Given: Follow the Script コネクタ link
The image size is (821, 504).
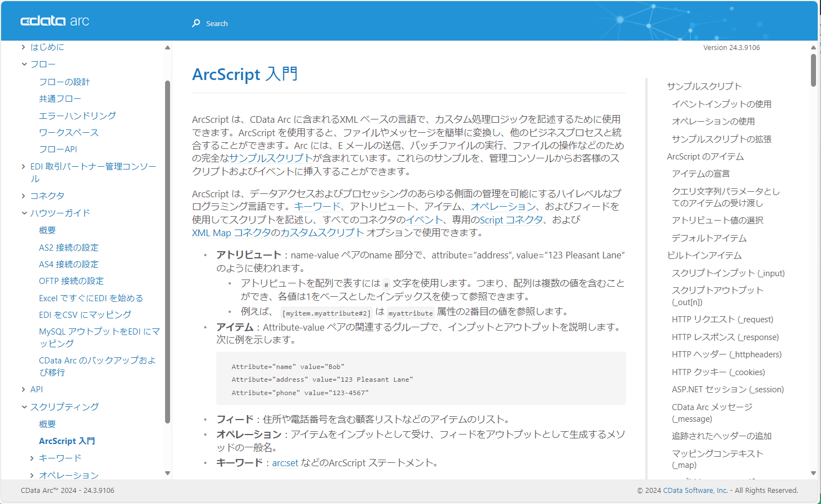Looking at the screenshot, I should click(x=511, y=219).
